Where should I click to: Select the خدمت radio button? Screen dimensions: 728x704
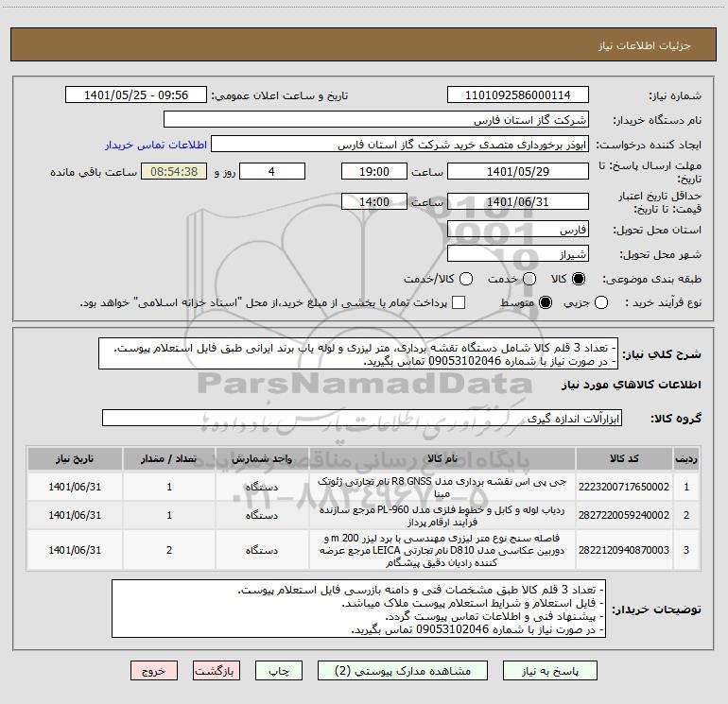click(529, 279)
